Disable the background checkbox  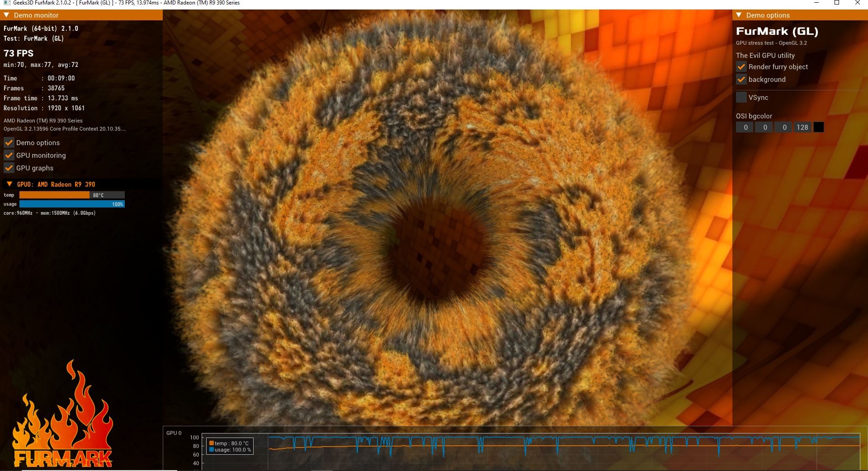(x=741, y=80)
